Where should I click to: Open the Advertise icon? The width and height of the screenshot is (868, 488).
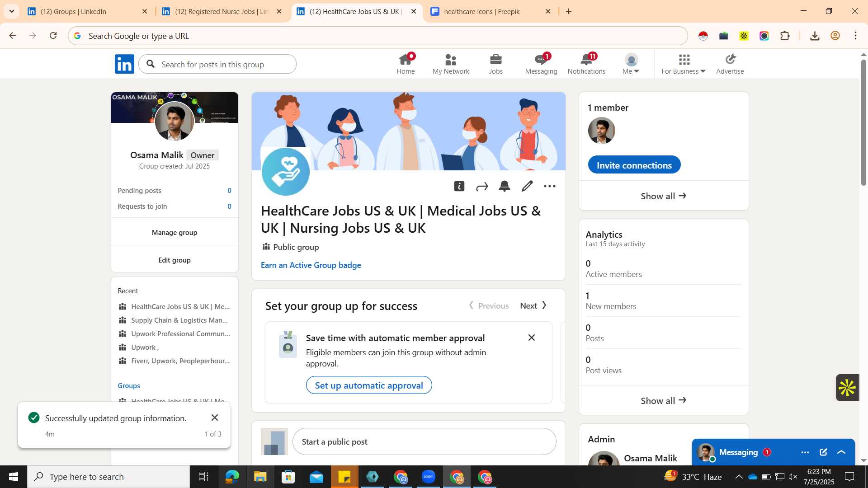tap(730, 64)
